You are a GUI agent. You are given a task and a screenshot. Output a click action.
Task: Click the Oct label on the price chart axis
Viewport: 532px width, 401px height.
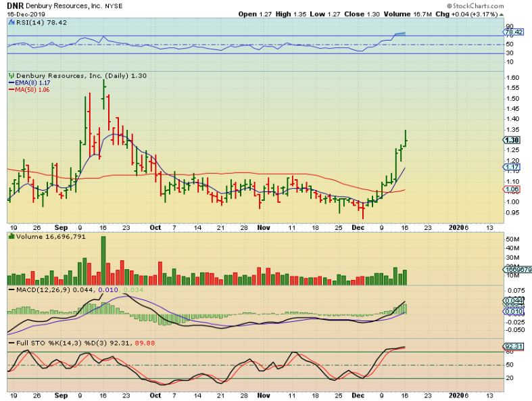point(155,227)
